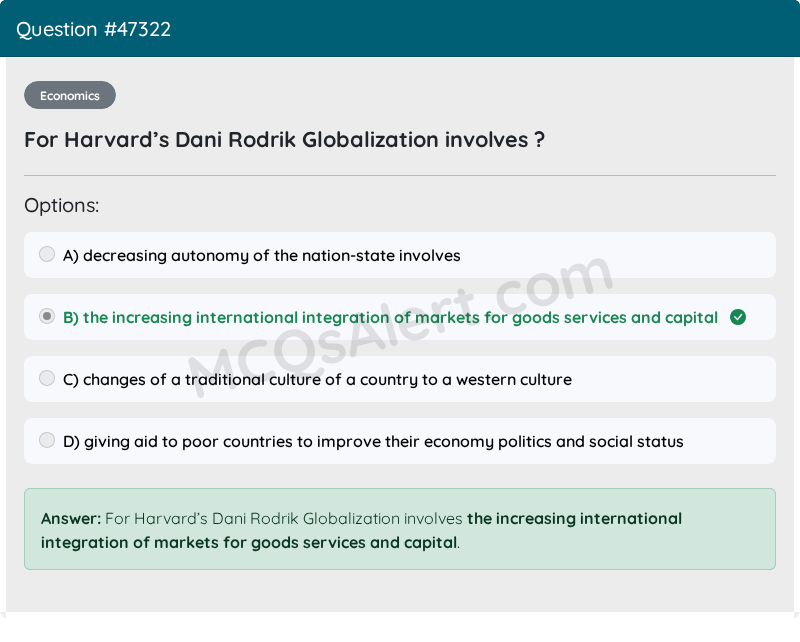Click the green checkmark icon beside option B
Viewport: 800px width, 642px height.
(x=738, y=317)
